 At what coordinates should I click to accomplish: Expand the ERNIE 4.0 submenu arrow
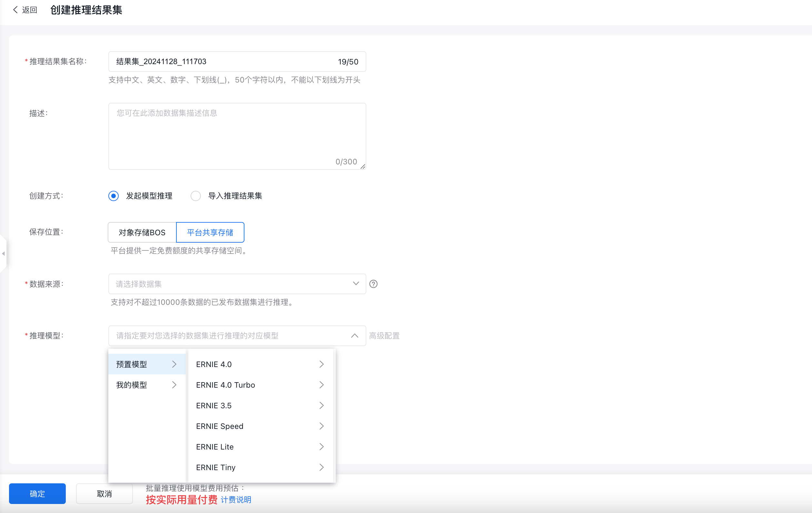322,364
